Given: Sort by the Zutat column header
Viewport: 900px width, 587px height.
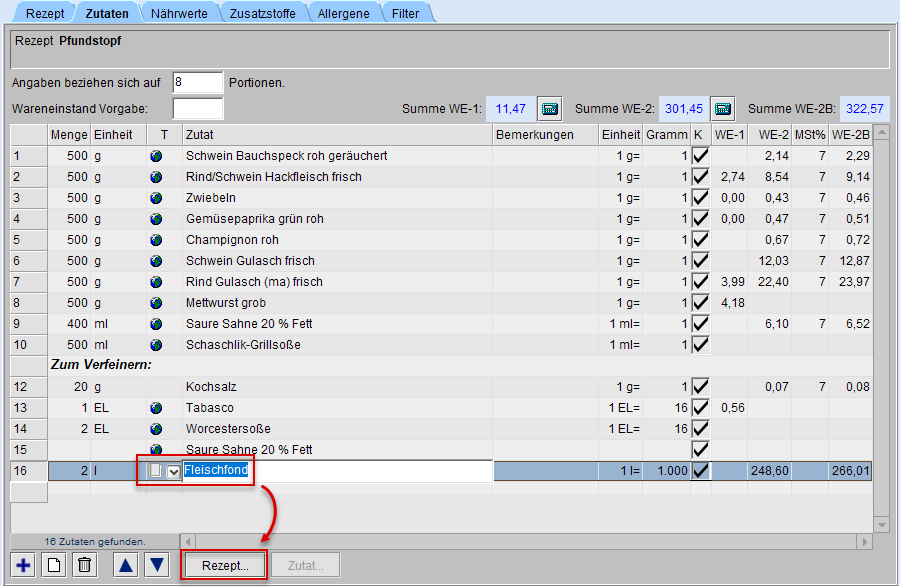Looking at the screenshot, I should click(x=338, y=135).
